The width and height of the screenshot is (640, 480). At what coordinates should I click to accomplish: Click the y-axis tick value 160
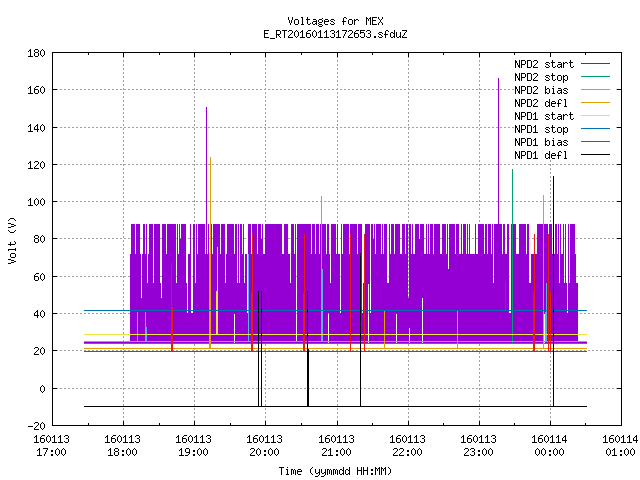click(x=36, y=90)
